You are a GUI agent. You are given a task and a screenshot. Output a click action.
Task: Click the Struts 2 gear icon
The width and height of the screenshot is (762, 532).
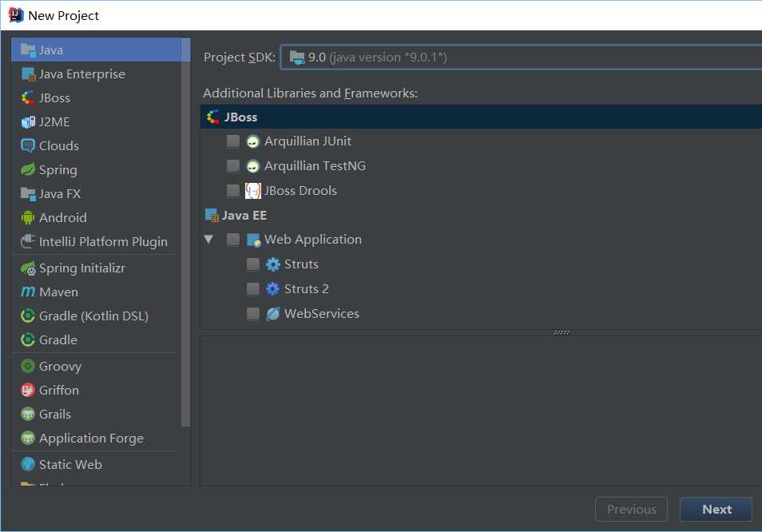[272, 289]
